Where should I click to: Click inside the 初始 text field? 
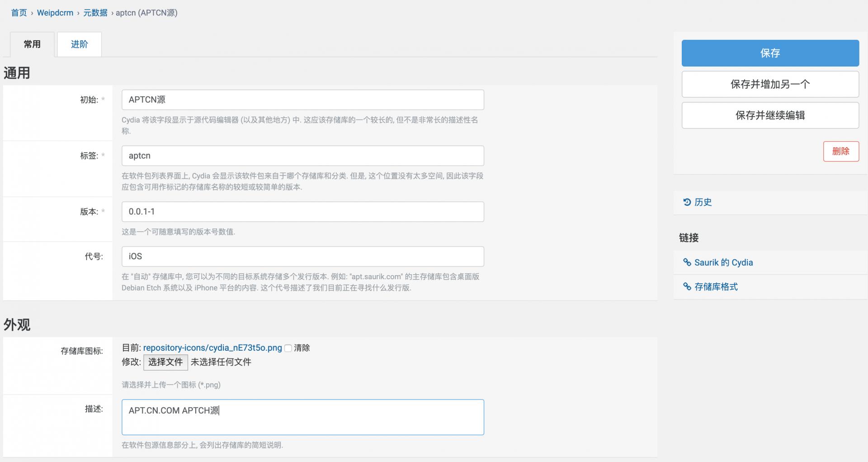point(302,100)
